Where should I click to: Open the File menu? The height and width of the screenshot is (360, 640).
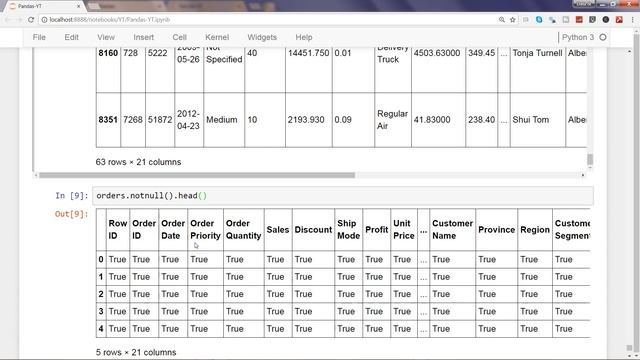(x=39, y=37)
